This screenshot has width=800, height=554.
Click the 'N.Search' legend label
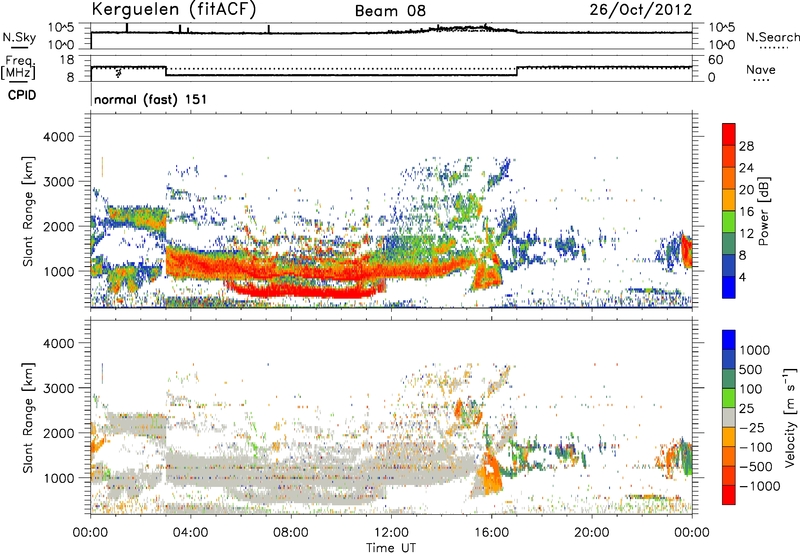772,37
